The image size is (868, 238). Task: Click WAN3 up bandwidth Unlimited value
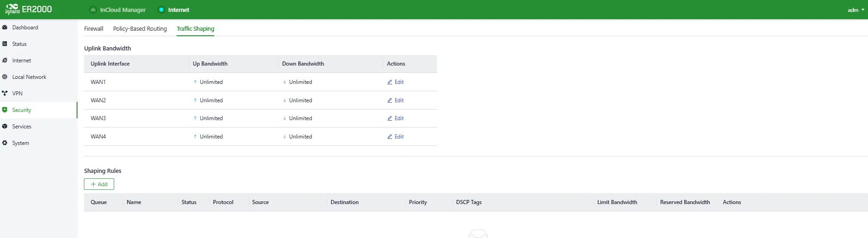[211, 118]
